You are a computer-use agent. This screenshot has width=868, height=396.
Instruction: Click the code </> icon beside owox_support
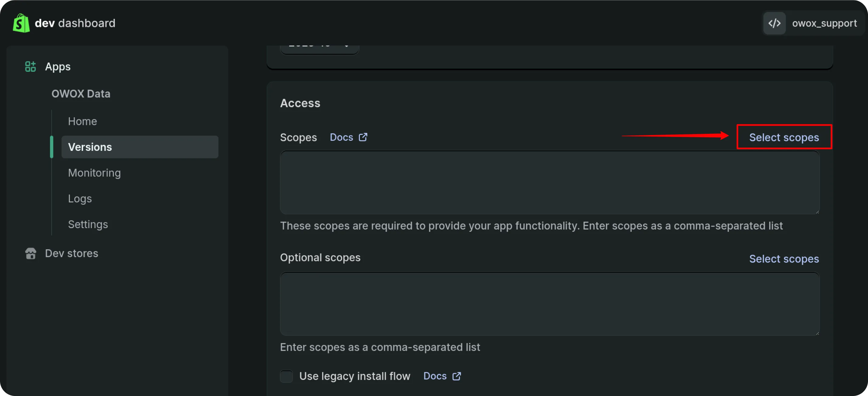tap(774, 23)
